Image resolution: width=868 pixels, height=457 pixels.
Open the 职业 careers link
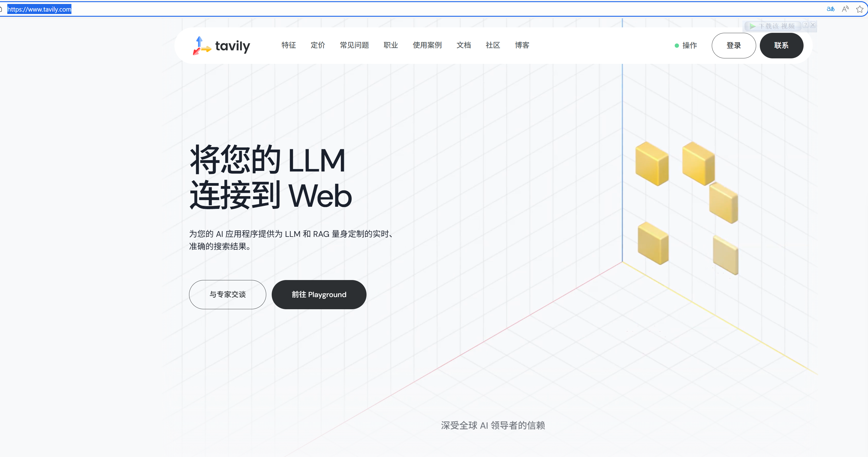[391, 45]
